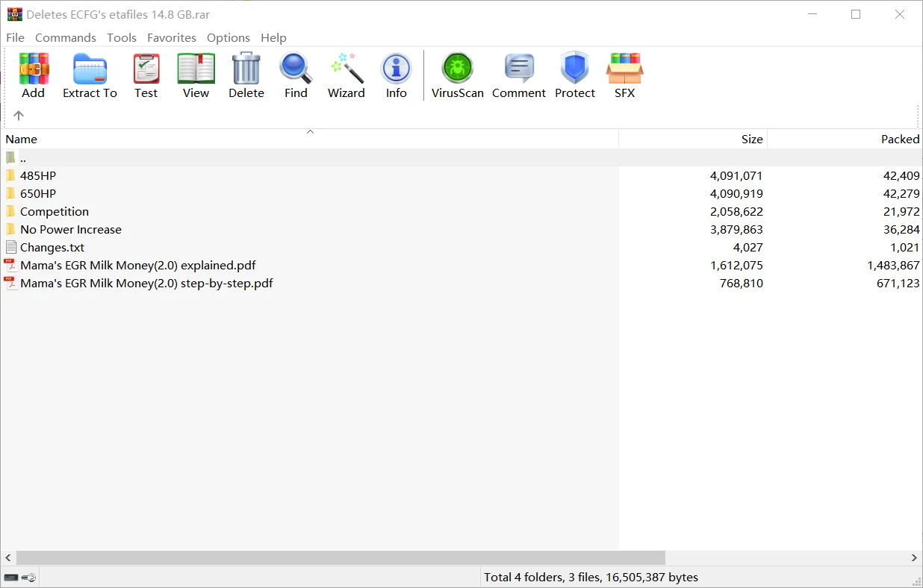Navigate up using the parent folder arrow
The height and width of the screenshot is (588, 923).
coord(18,115)
